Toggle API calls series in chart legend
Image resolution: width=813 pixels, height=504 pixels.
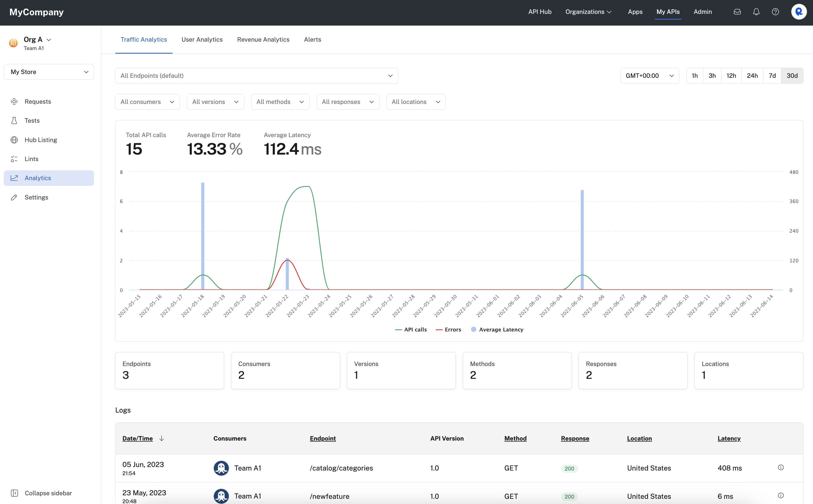(411, 329)
